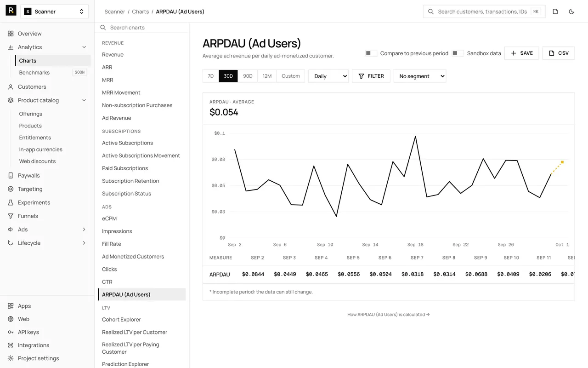
Task: Click the FILTER button
Action: [x=371, y=76]
